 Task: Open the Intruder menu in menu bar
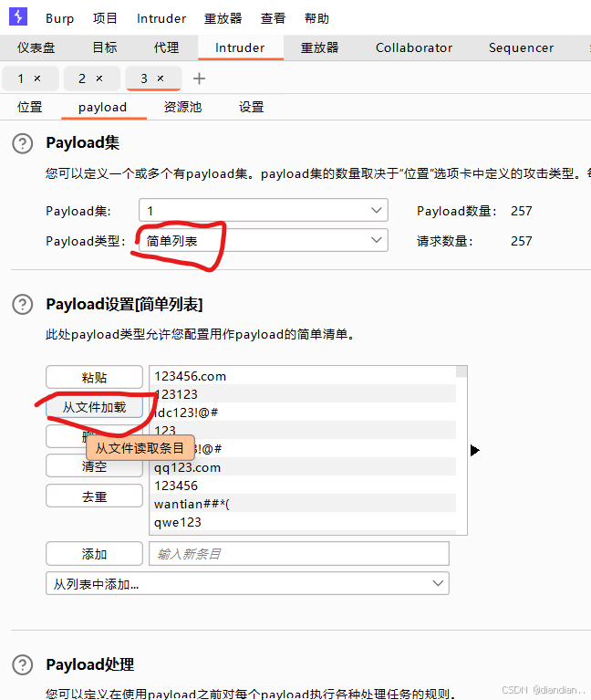161,18
